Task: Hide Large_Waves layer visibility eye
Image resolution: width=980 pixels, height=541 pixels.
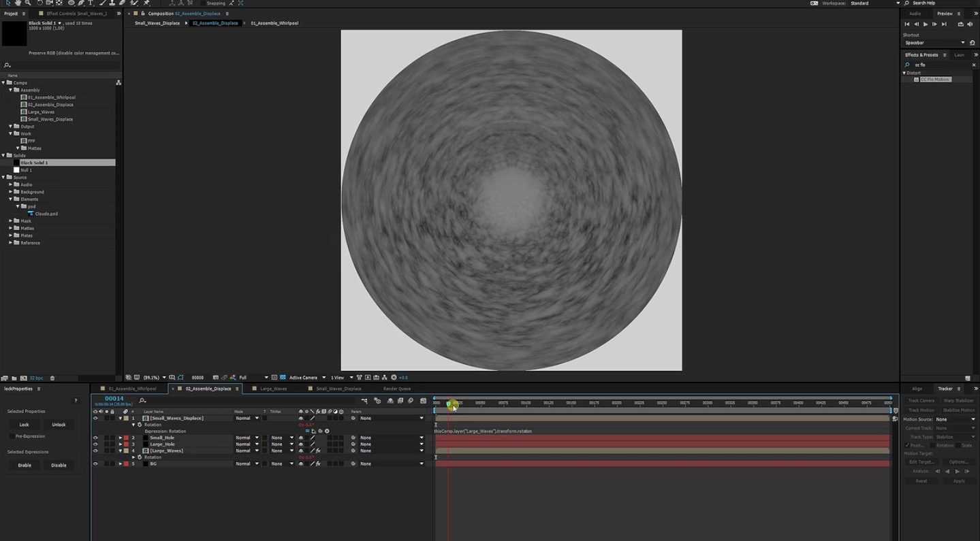Action: 95,450
